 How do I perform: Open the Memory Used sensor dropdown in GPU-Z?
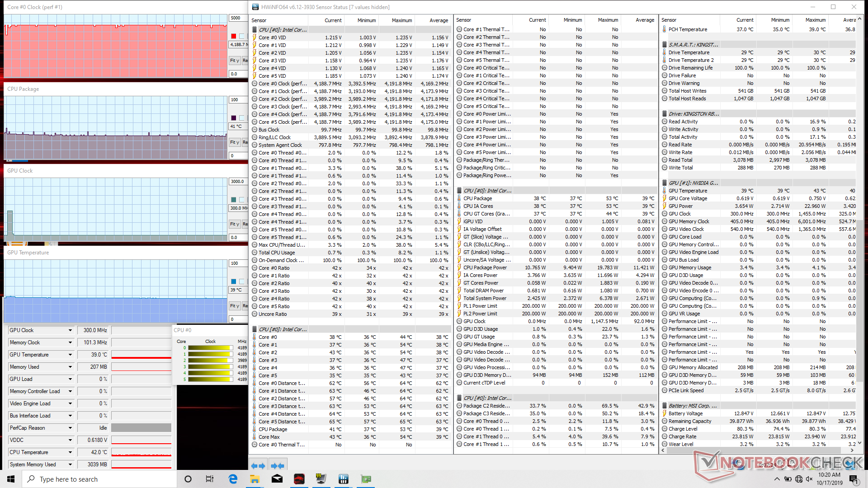70,367
